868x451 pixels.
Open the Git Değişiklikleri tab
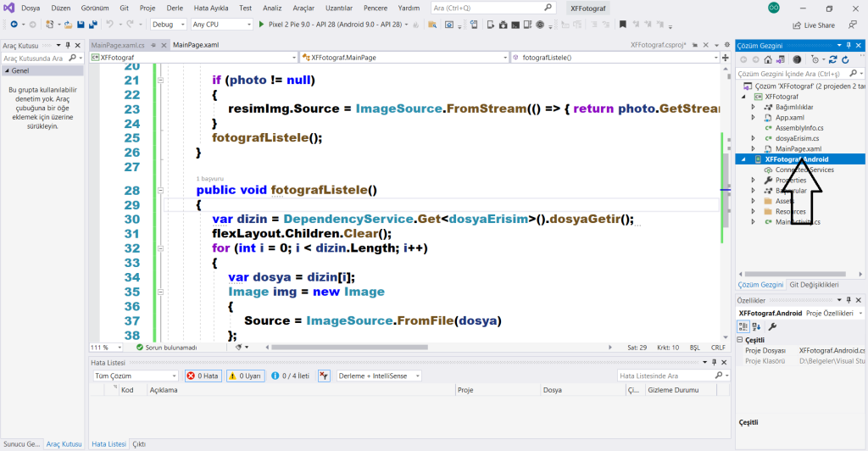(x=814, y=285)
